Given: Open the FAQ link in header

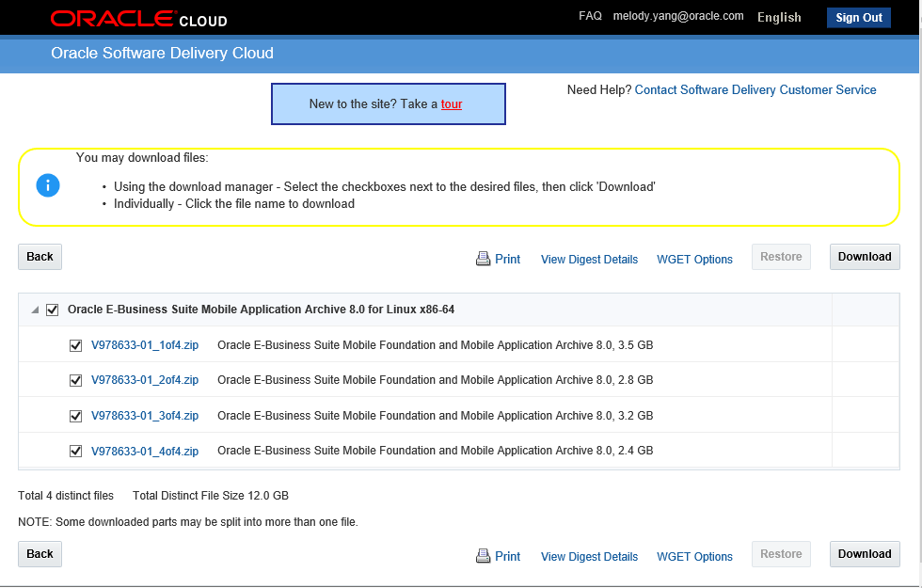Looking at the screenshot, I should 590,16.
